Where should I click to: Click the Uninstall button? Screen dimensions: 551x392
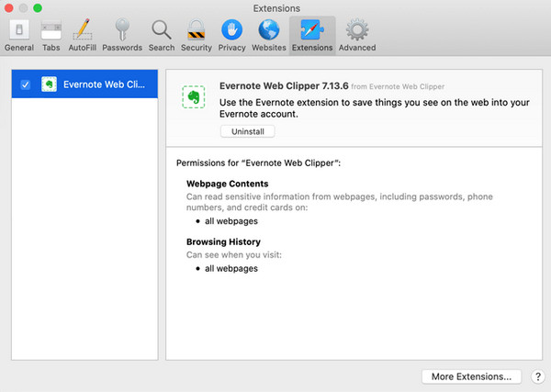tap(248, 131)
